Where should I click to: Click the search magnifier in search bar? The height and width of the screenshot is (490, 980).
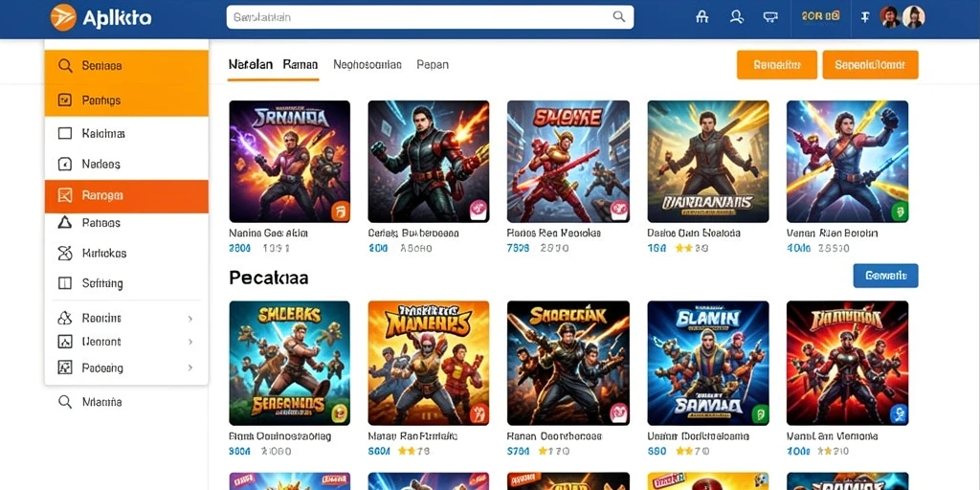pyautogui.click(x=619, y=17)
